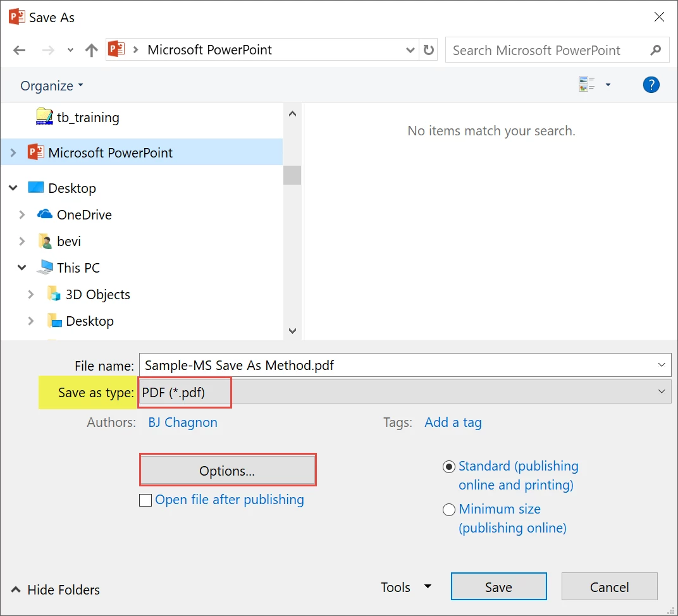Click the Forward navigation arrow
The height and width of the screenshot is (616, 678).
[48, 50]
